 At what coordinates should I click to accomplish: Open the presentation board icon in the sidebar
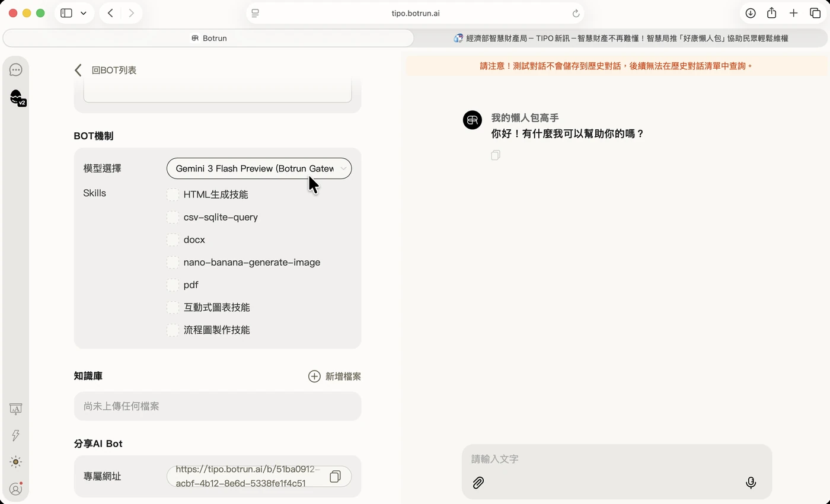pos(16,409)
